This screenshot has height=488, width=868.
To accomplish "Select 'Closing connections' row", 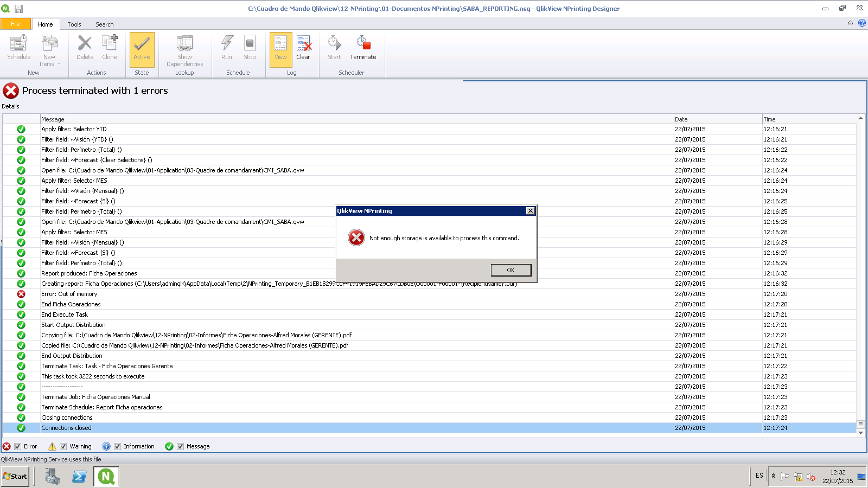I will (429, 418).
